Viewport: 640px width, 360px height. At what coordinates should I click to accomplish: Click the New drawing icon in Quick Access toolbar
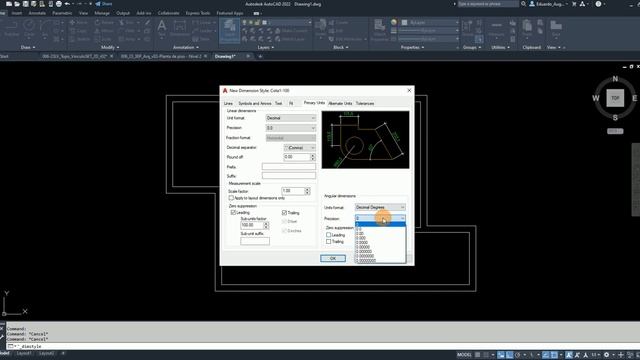[9, 4]
